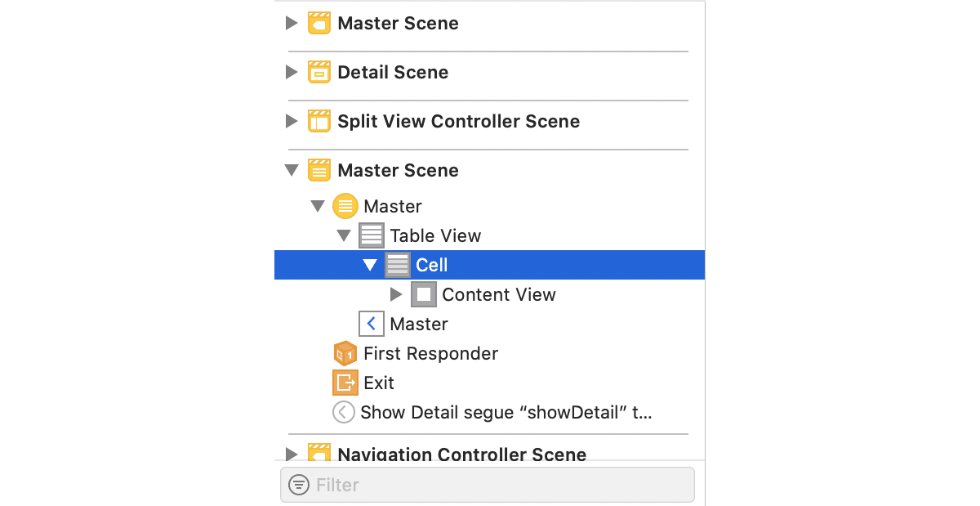Click the Split View Controller Scene icon
Image resolution: width=980 pixels, height=506 pixels.
pyautogui.click(x=318, y=121)
